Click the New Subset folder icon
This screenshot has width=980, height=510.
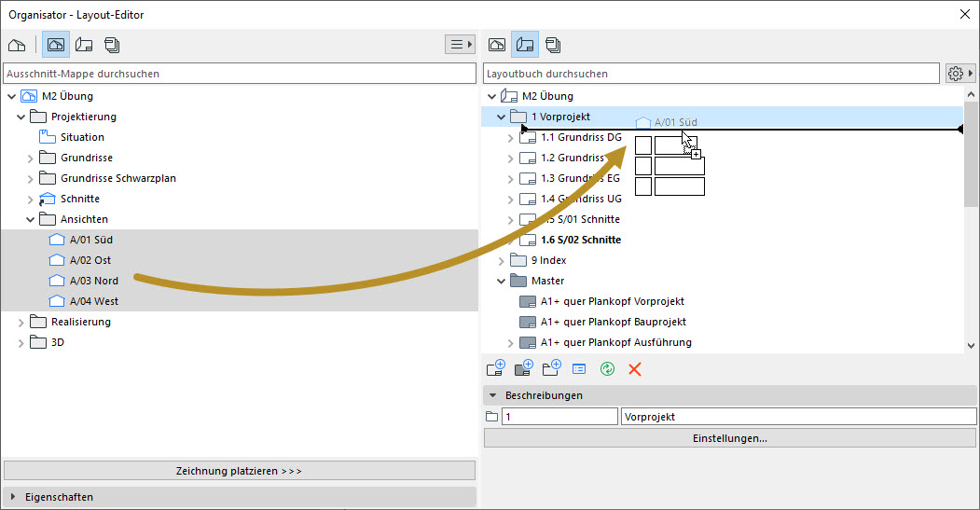551,368
